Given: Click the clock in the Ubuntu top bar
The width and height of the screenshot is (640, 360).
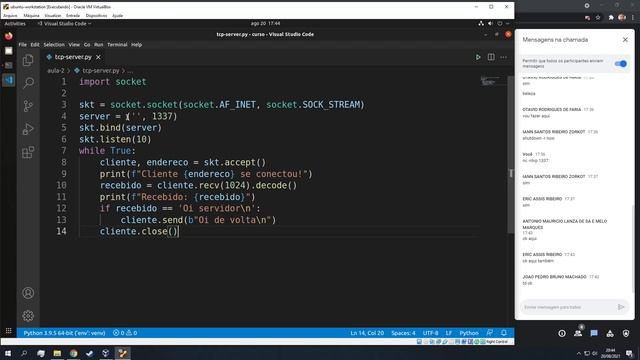Looking at the screenshot, I should (265, 24).
